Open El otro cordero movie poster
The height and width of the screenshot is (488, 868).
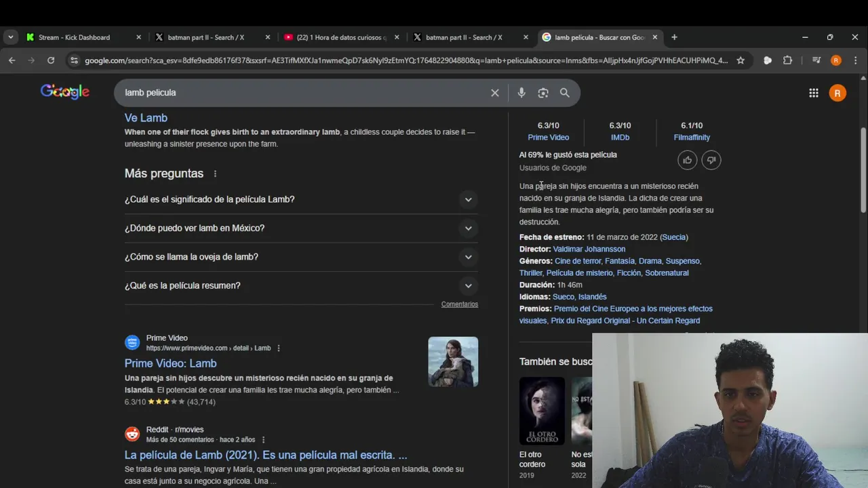[542, 411]
